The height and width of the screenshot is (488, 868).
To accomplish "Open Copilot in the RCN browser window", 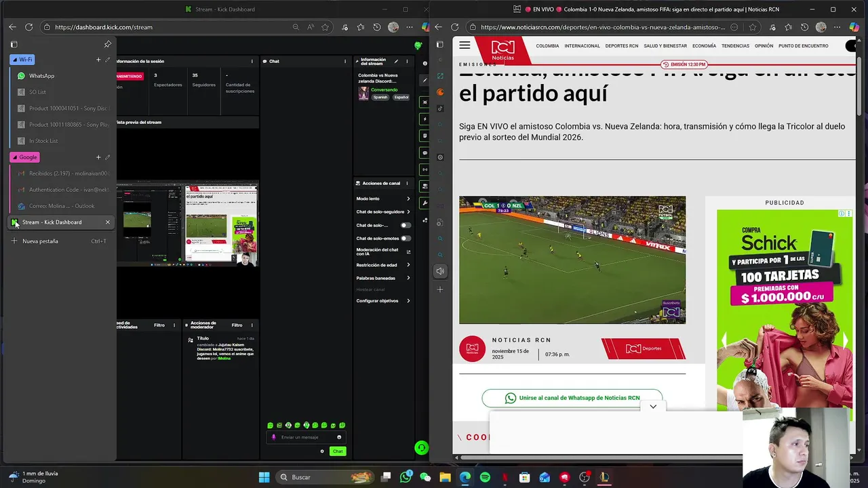I will (855, 27).
